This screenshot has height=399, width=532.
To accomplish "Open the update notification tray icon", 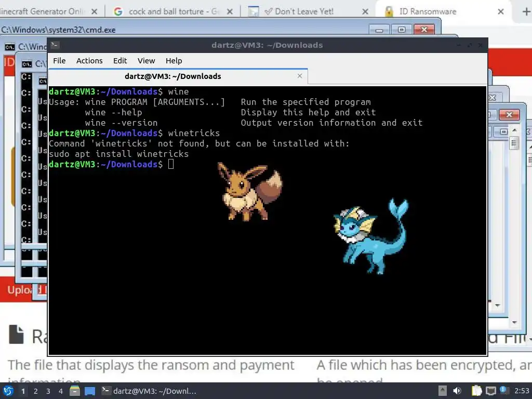I will [503, 390].
